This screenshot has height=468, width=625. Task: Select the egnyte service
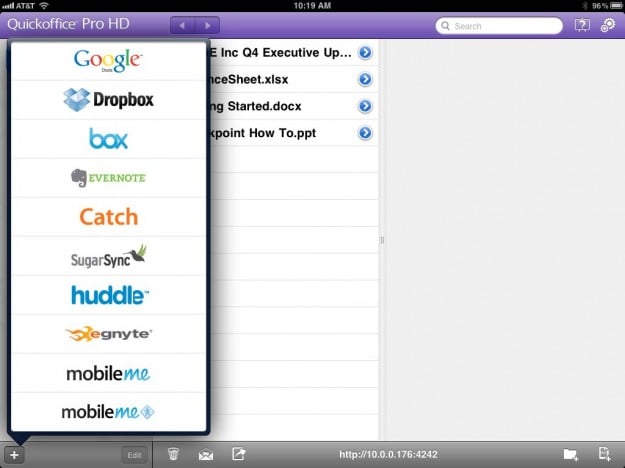pos(108,334)
